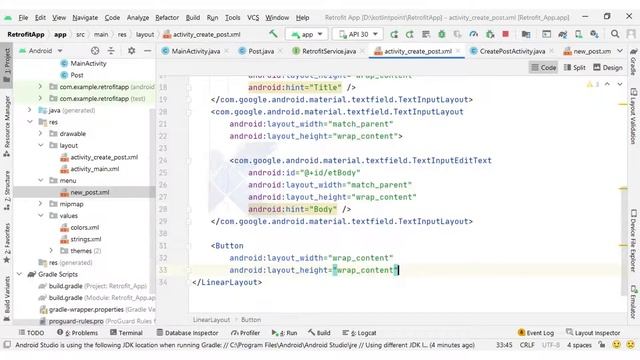Click the Debug app bug icon
This screenshot has height=360, width=640.
tap(442, 34)
